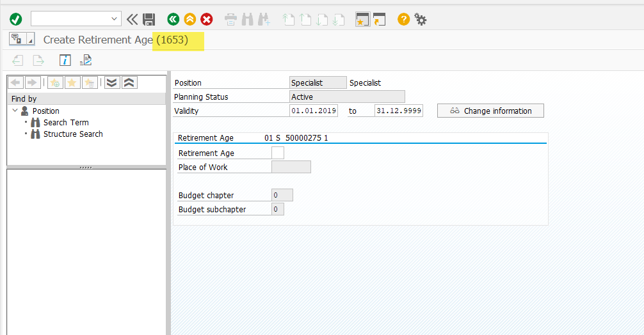Click the yellow Exit icon
The width and height of the screenshot is (644, 335).
pos(189,19)
